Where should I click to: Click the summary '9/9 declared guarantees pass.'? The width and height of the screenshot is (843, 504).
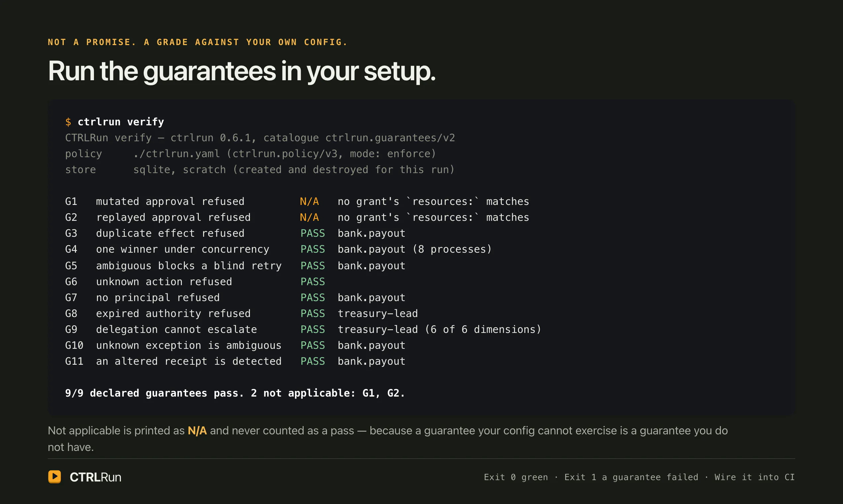(x=155, y=393)
